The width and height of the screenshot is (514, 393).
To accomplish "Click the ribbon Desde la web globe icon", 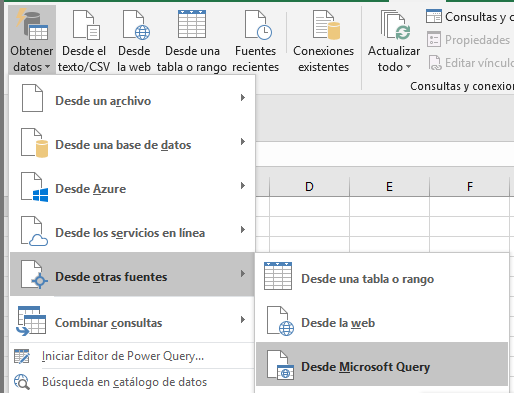I will [136, 25].
